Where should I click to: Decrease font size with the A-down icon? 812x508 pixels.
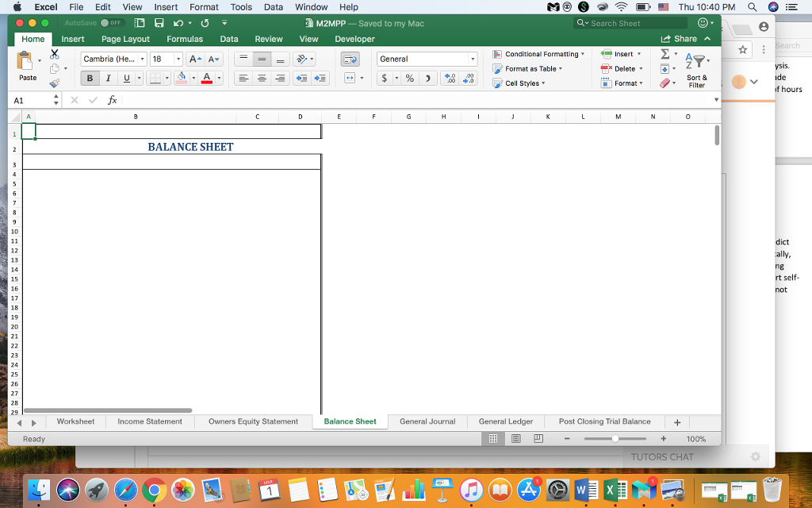point(213,59)
